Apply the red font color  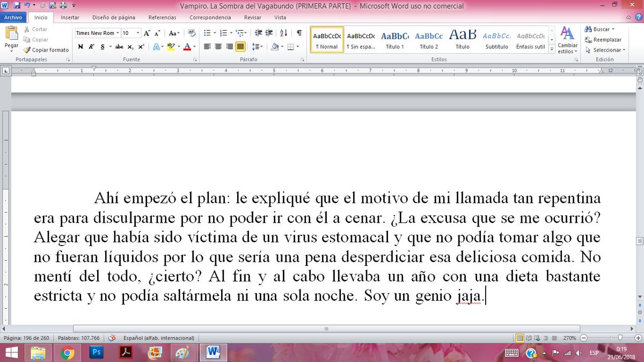pyautogui.click(x=187, y=47)
